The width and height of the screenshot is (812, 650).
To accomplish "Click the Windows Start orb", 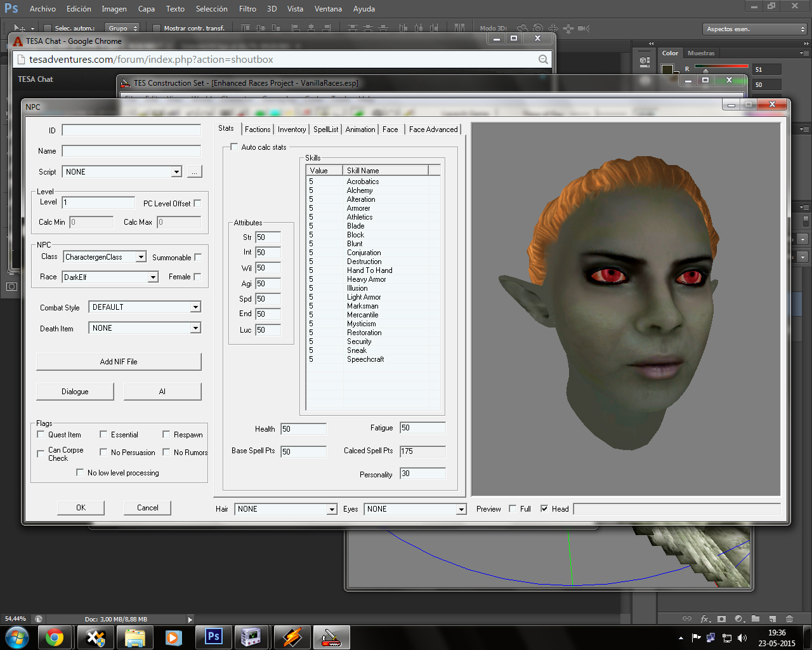I will click(x=16, y=637).
